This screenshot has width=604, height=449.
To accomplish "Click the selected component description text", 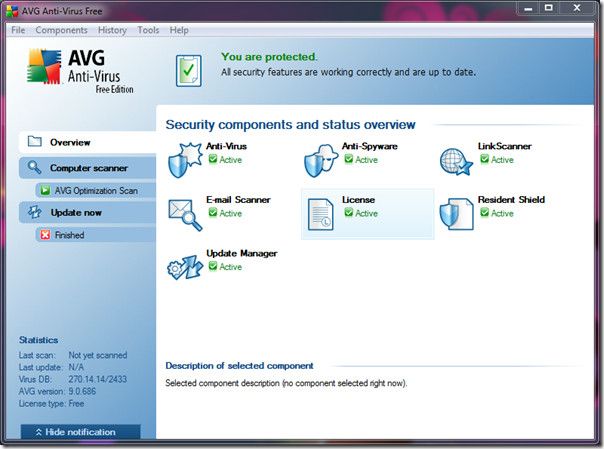I will pos(286,383).
